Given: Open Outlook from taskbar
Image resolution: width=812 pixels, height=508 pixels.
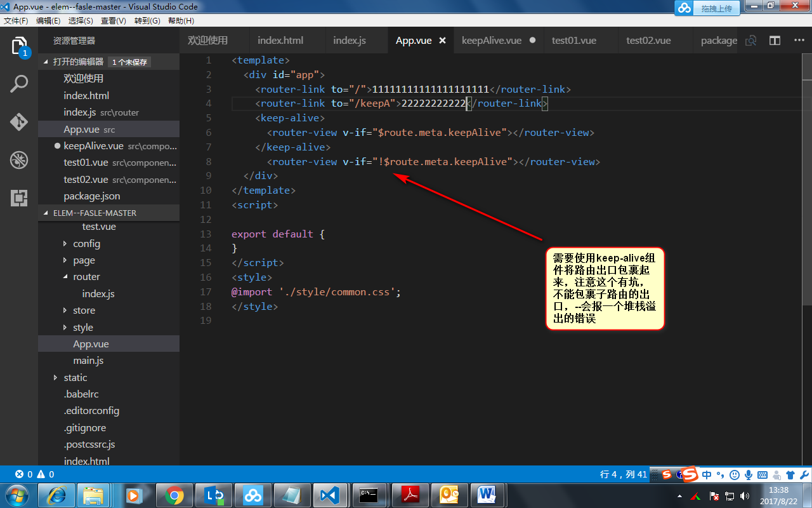Looking at the screenshot, I should (x=449, y=495).
